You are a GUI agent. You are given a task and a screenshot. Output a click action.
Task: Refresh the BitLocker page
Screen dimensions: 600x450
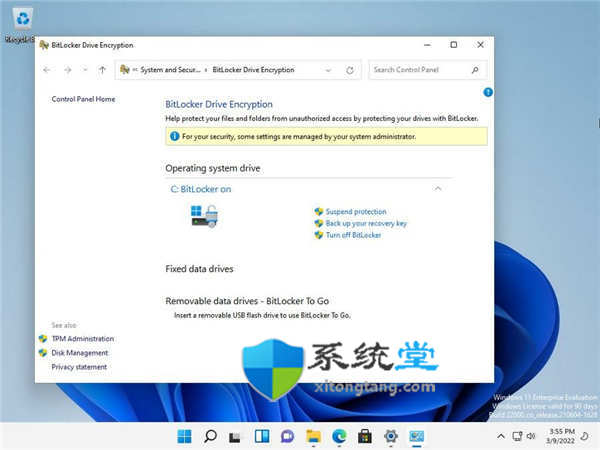[x=350, y=70]
